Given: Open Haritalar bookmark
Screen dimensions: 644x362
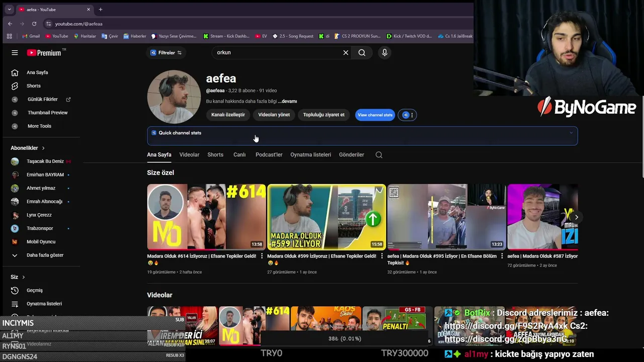Looking at the screenshot, I should click(85, 36).
